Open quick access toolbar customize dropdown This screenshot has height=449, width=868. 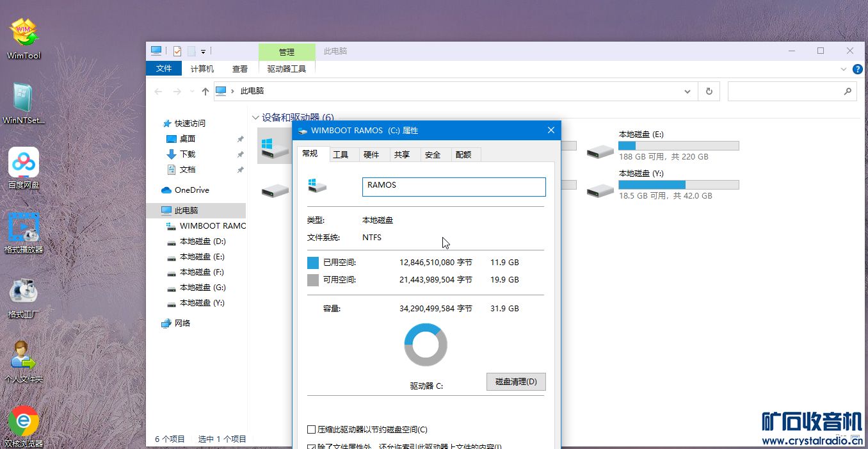[x=203, y=51]
